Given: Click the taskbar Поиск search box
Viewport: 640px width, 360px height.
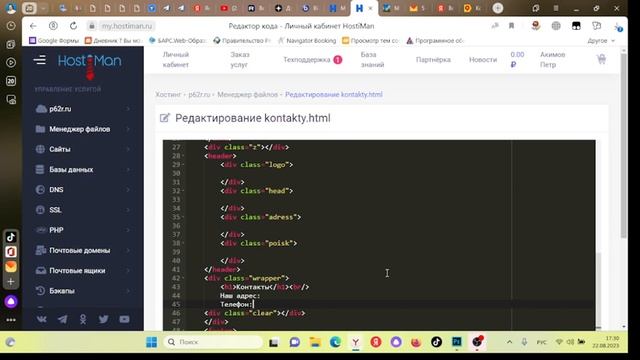Looking at the screenshot, I should pyautogui.click(x=213, y=342).
